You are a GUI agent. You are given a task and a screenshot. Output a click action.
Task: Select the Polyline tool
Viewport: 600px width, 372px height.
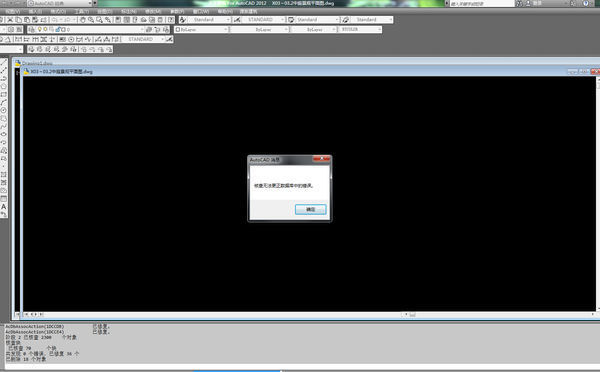pyautogui.click(x=3, y=78)
